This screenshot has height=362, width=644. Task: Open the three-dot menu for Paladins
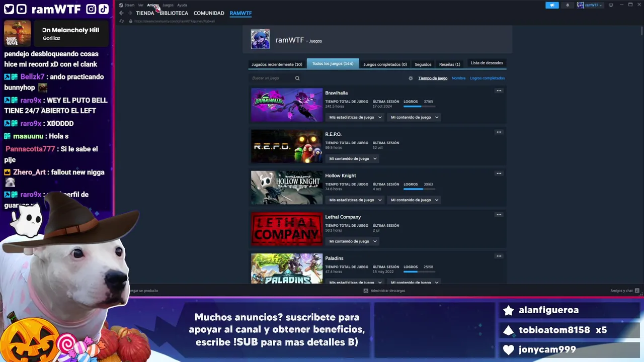(x=499, y=256)
